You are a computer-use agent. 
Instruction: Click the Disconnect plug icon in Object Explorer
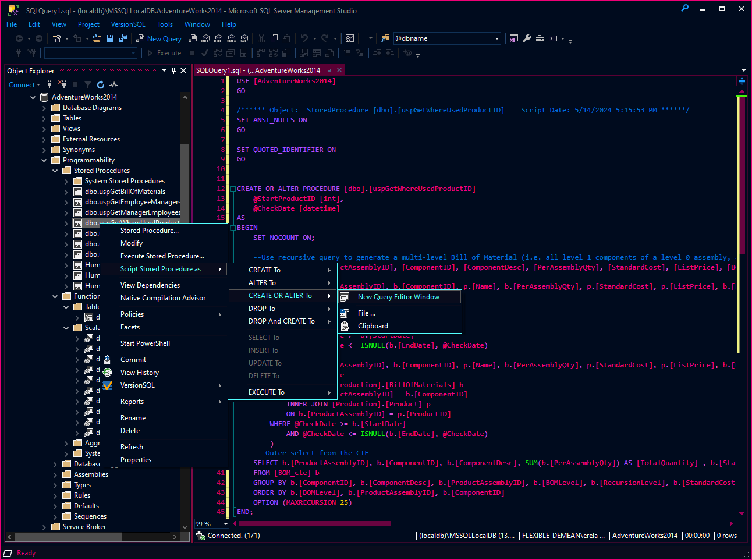coord(62,85)
